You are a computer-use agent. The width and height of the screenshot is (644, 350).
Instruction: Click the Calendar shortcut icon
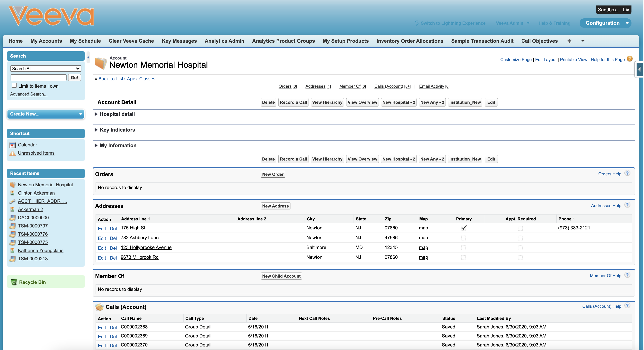(x=13, y=145)
